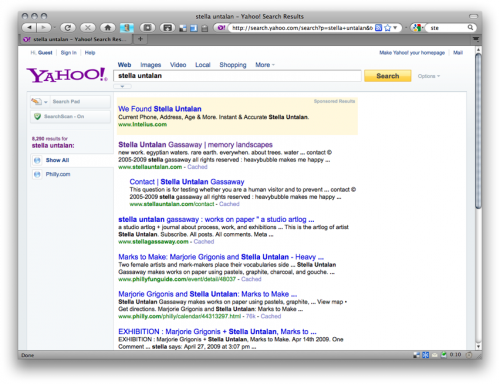
Task: Open the Search Pad dropdown arrow
Action: (46, 102)
